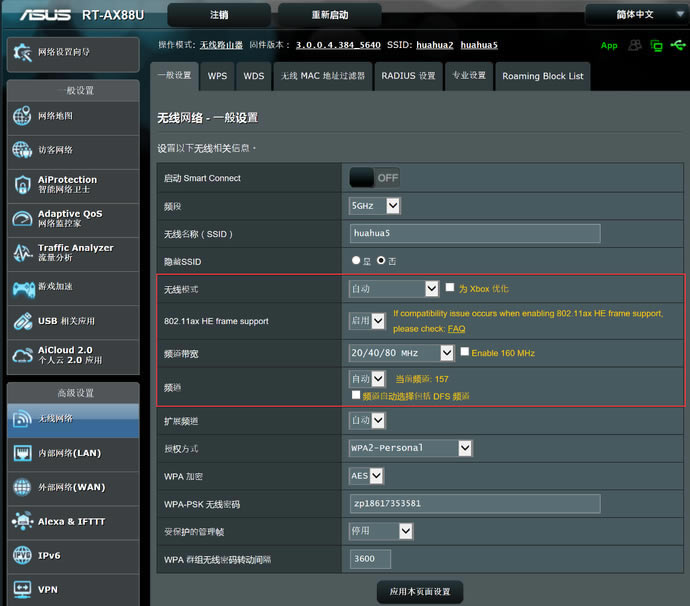Click the game boost gamepad icon
690x606 pixels.
(22, 287)
